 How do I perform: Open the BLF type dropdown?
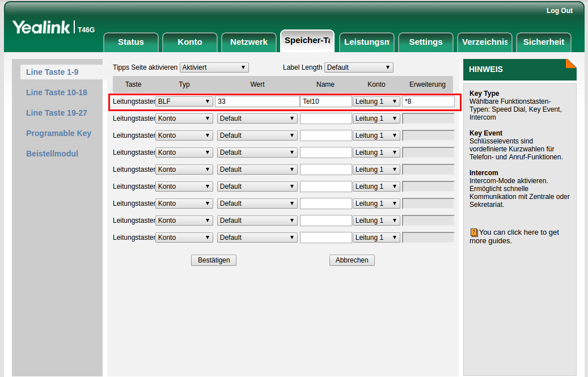coord(184,101)
